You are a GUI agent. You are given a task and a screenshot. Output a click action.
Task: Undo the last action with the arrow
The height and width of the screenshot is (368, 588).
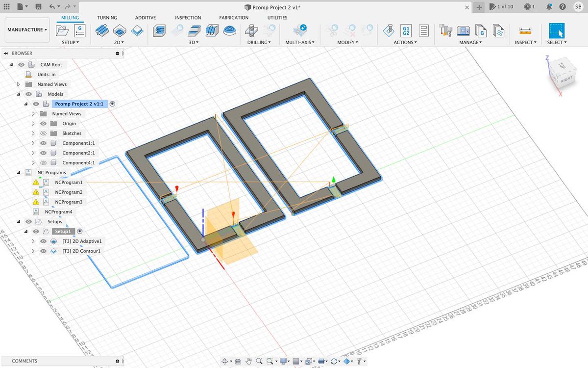tap(52, 7)
